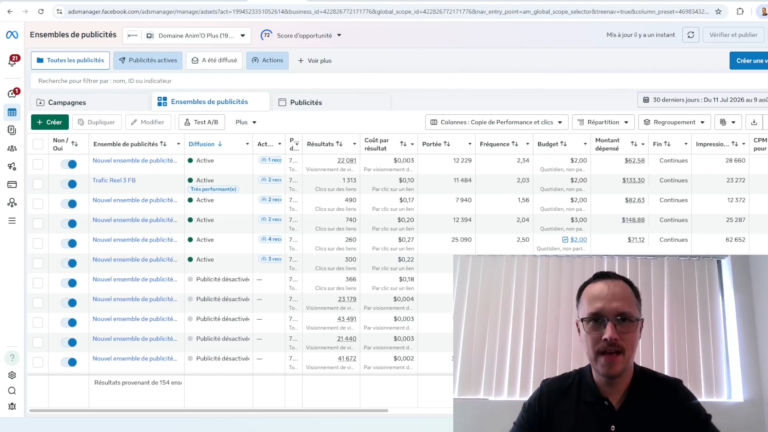
Task: Switch to the Publicités tab
Action: (331, 102)
